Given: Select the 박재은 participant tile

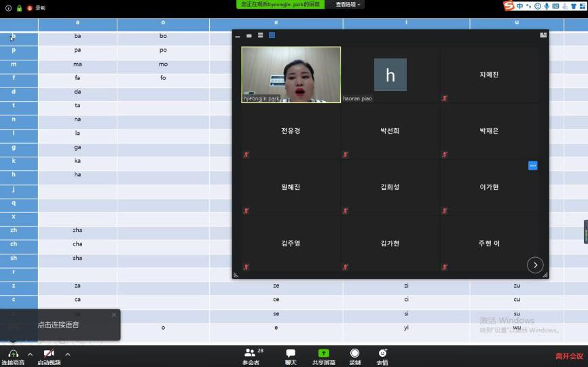Looking at the screenshot, I should coord(489,131).
